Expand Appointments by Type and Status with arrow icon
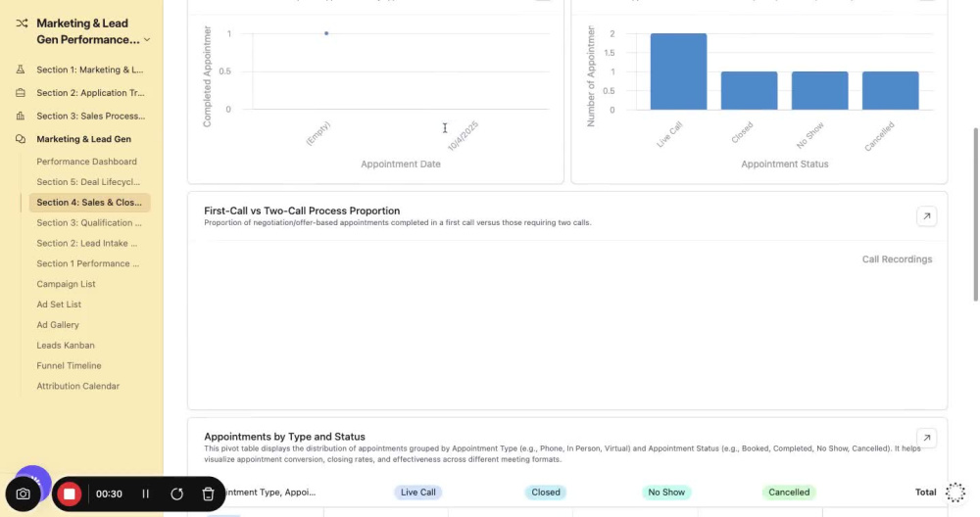The image size is (980, 517). pyautogui.click(x=926, y=438)
